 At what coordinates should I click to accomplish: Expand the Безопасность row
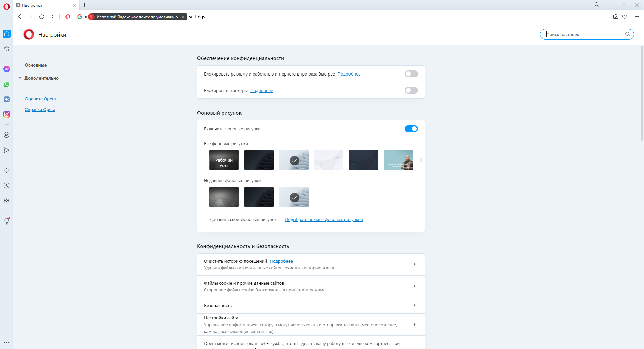pyautogui.click(x=311, y=305)
